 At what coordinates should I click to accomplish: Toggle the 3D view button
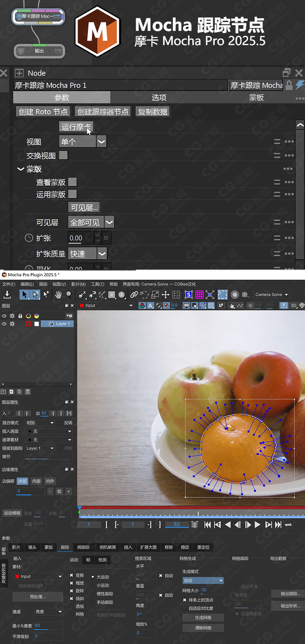coord(294,306)
